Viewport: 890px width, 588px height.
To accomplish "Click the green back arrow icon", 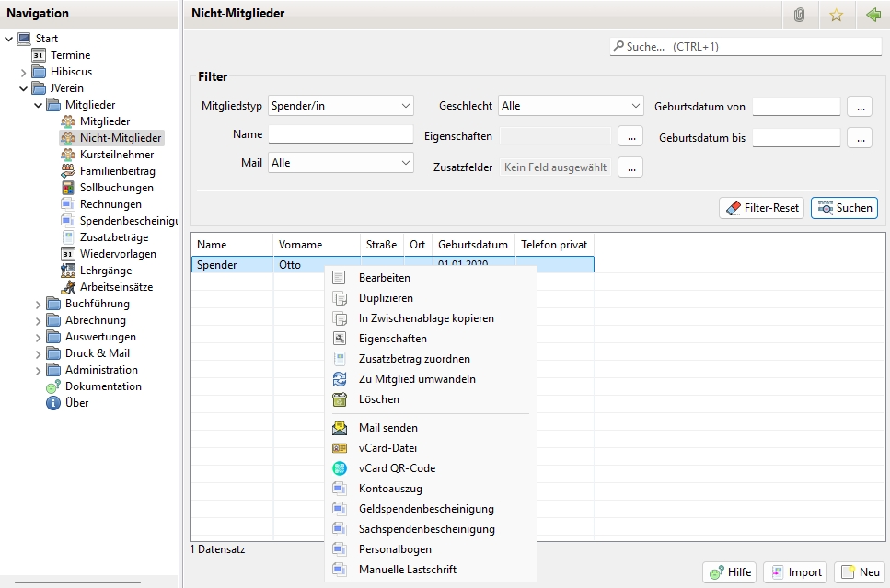I will (x=872, y=15).
